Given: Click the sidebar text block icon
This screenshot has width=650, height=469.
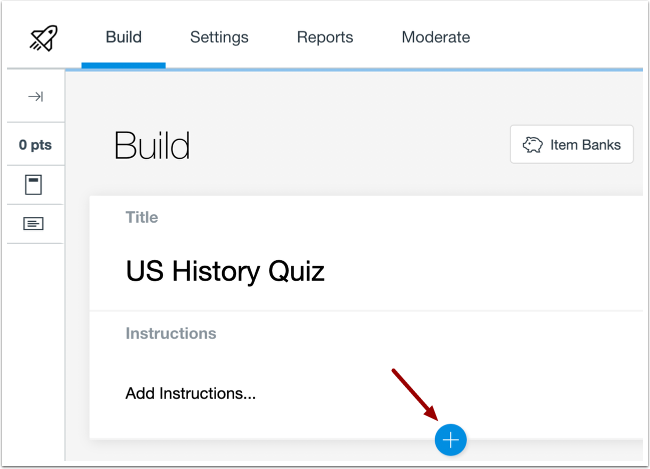Looking at the screenshot, I should click(x=35, y=224).
